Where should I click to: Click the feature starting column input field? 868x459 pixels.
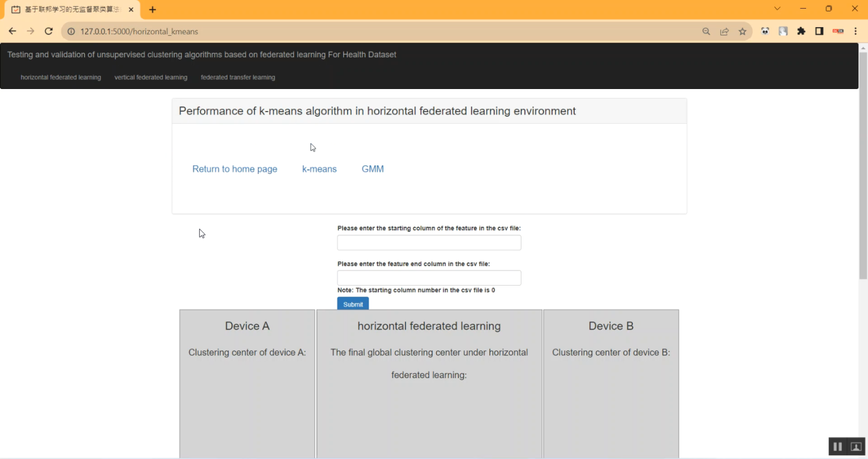[x=429, y=242]
